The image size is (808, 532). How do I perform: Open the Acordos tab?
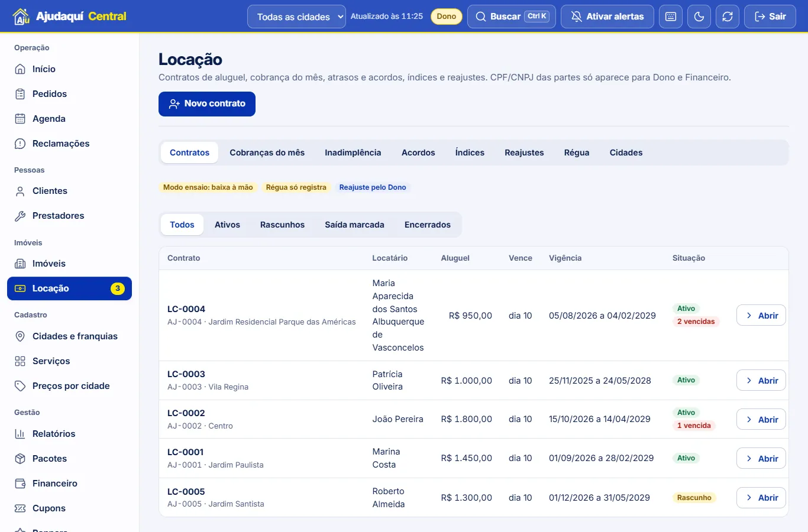418,153
